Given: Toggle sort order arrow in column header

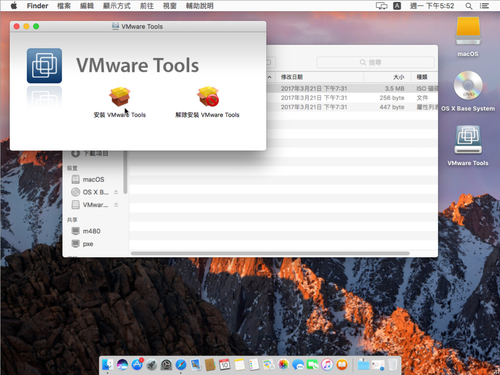Looking at the screenshot, I should point(269,77).
